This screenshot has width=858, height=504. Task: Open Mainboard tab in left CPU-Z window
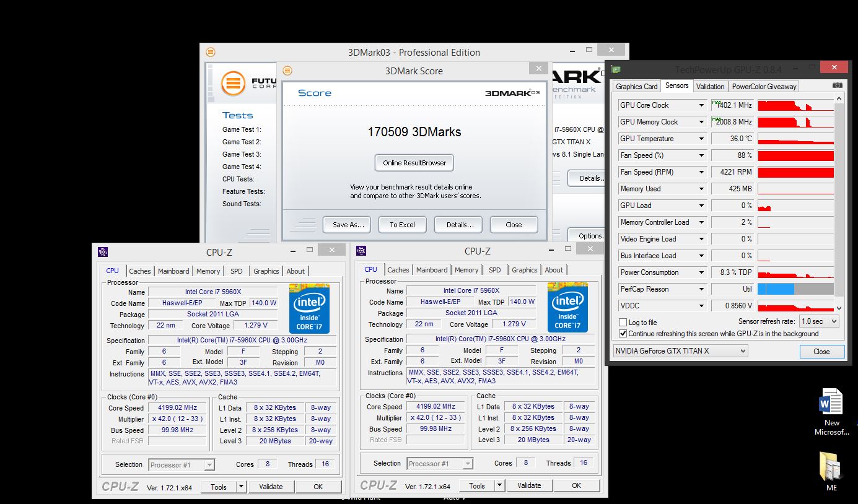point(173,271)
